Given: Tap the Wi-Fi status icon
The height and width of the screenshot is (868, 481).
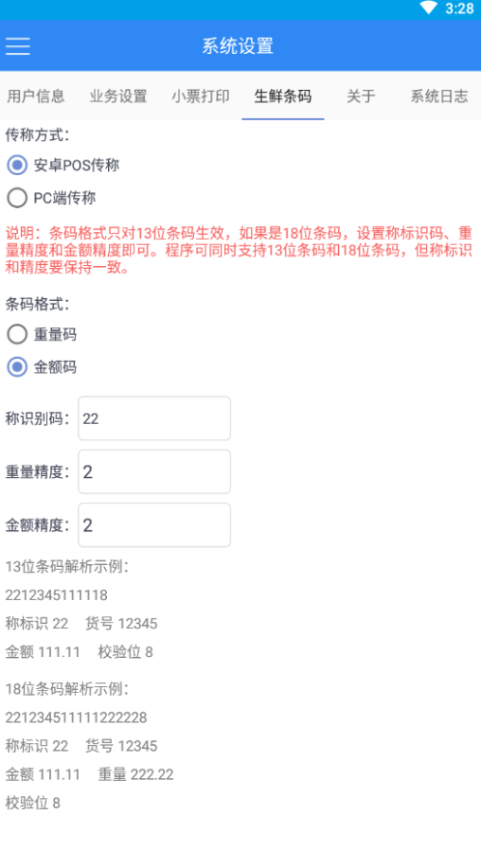Looking at the screenshot, I should click(428, 8).
